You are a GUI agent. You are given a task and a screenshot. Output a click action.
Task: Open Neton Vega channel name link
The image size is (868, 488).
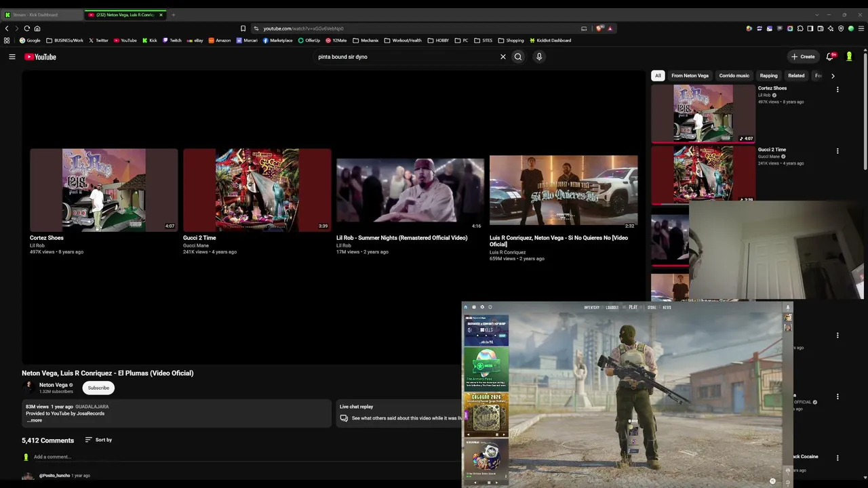point(54,385)
